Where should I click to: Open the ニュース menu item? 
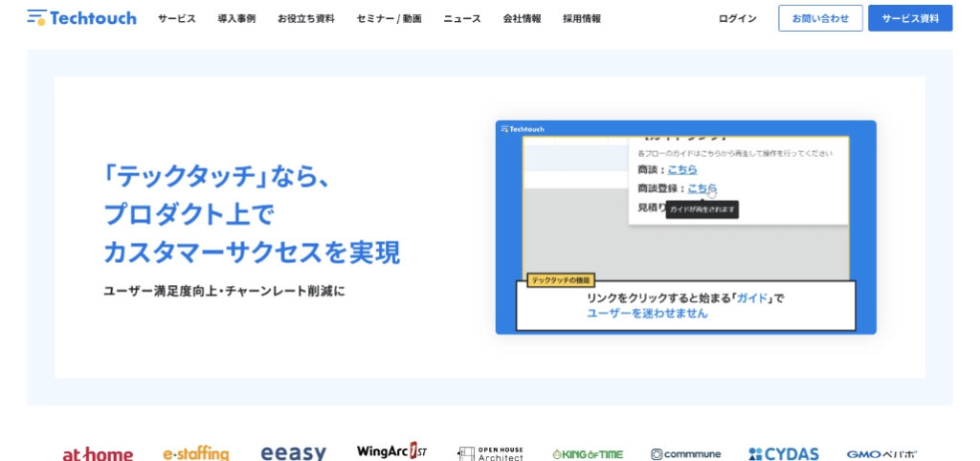point(462,19)
